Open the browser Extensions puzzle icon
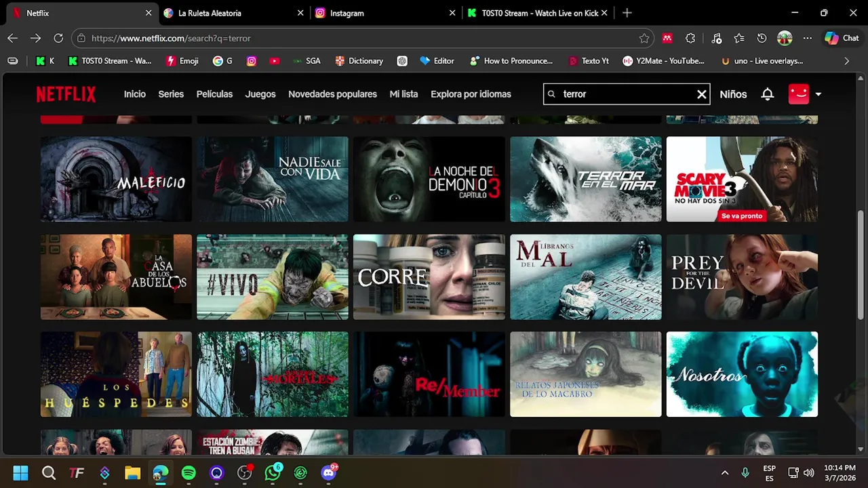The height and width of the screenshot is (488, 868). [690, 39]
